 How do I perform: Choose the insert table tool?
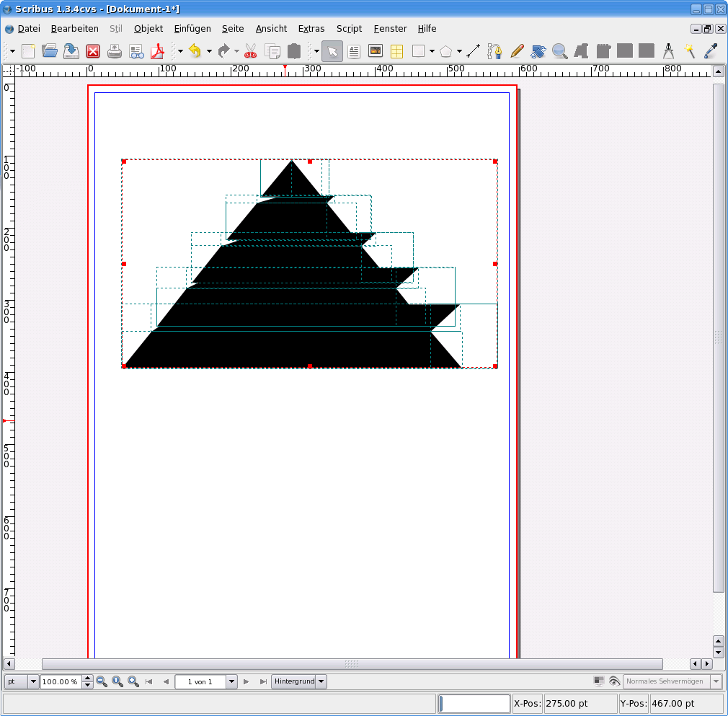click(x=396, y=51)
